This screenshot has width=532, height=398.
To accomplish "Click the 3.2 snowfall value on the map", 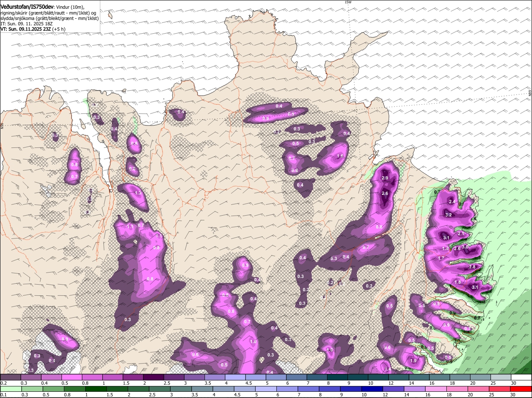I will coord(448,215).
